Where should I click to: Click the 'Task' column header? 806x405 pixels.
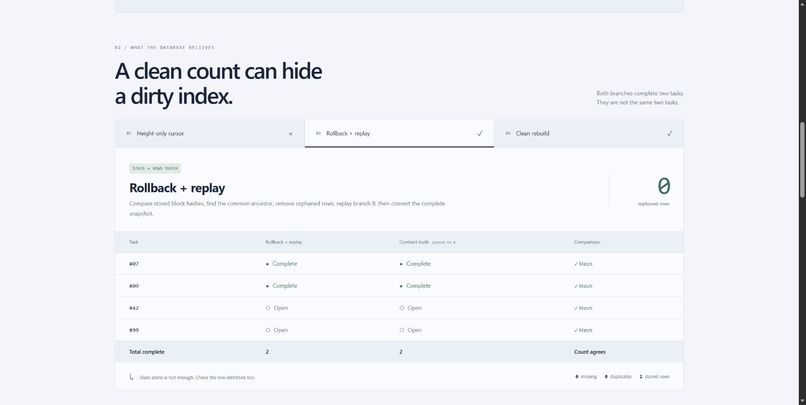point(134,242)
